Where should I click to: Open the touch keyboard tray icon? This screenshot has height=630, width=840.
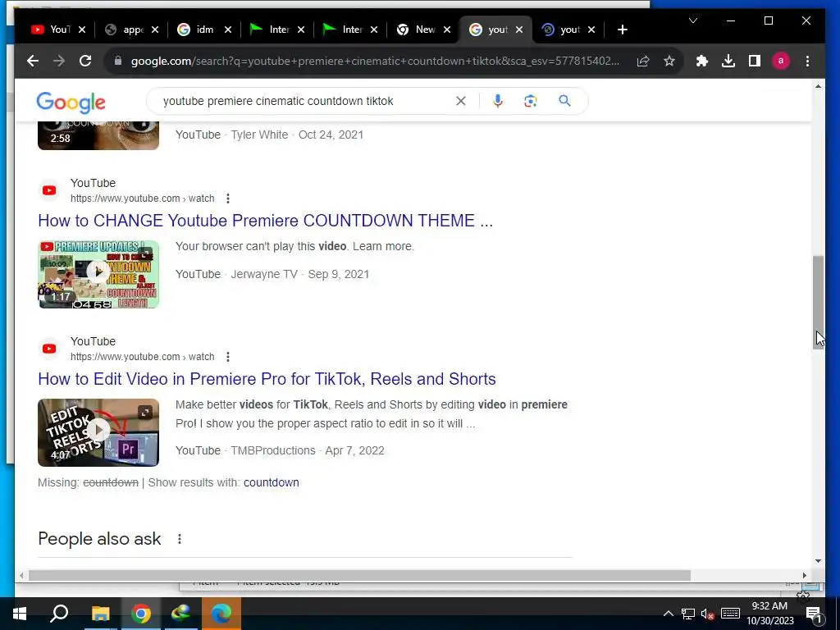[730, 614]
